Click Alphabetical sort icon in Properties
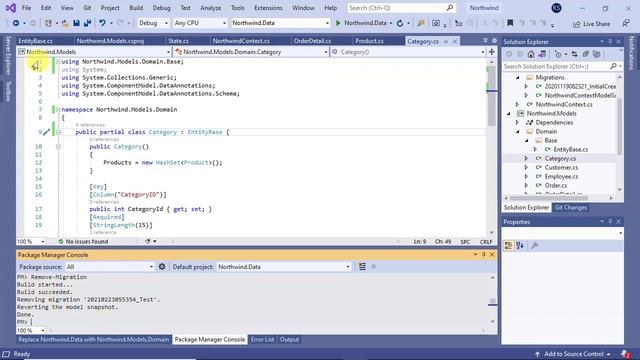The image size is (640, 360). (x=520, y=245)
